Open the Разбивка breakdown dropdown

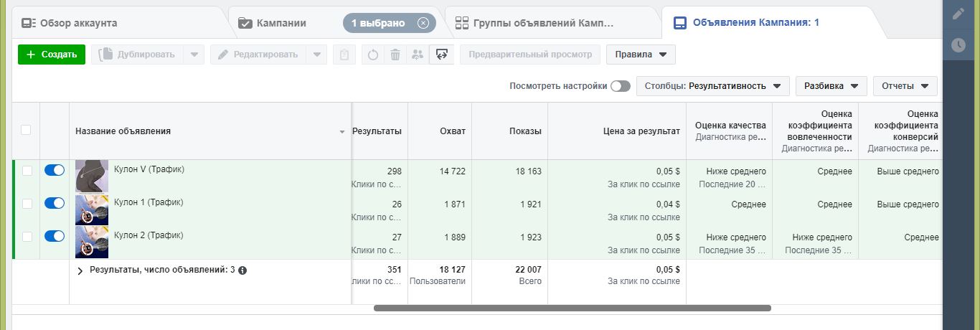tap(831, 86)
